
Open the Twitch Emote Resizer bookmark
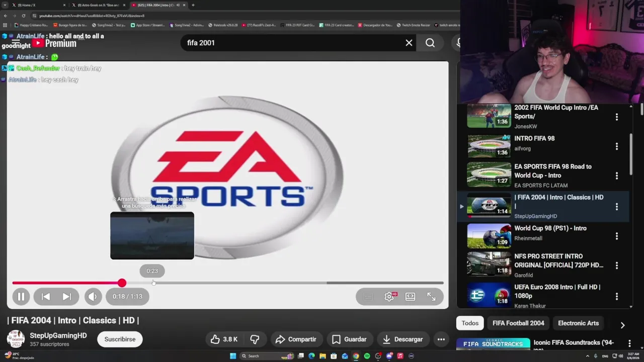pyautogui.click(x=414, y=25)
